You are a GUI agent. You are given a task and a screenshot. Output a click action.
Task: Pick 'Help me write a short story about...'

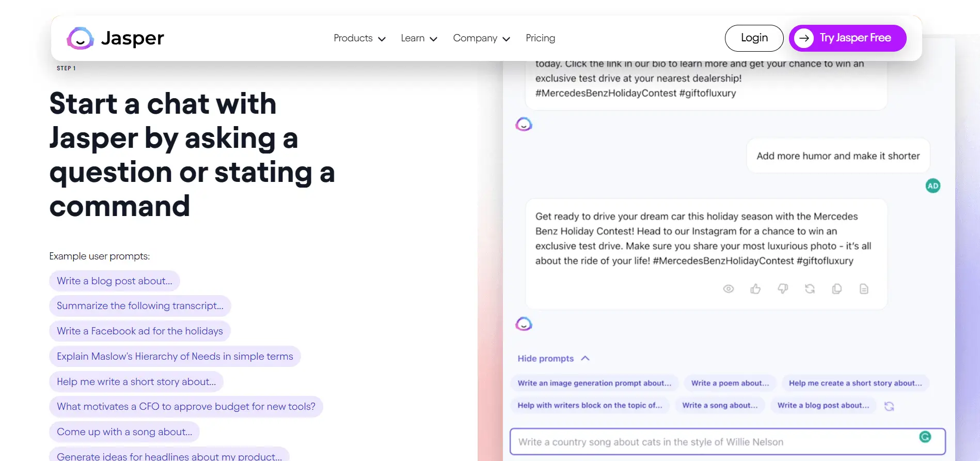click(x=136, y=381)
